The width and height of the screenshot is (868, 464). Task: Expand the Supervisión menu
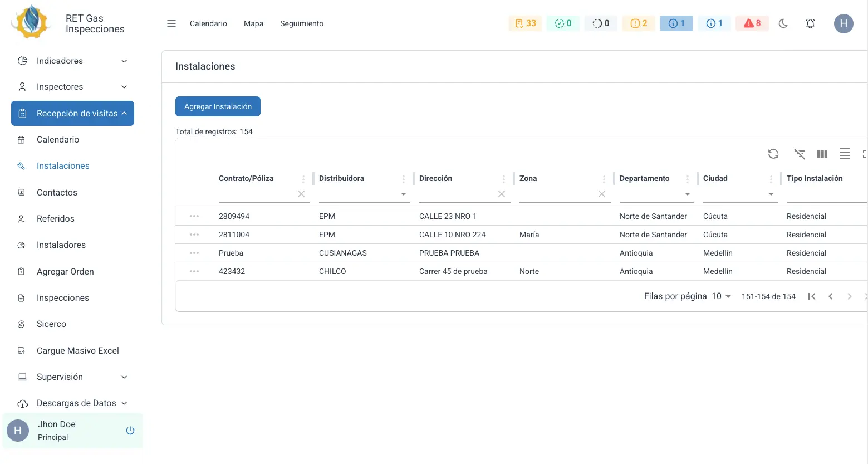pos(72,377)
